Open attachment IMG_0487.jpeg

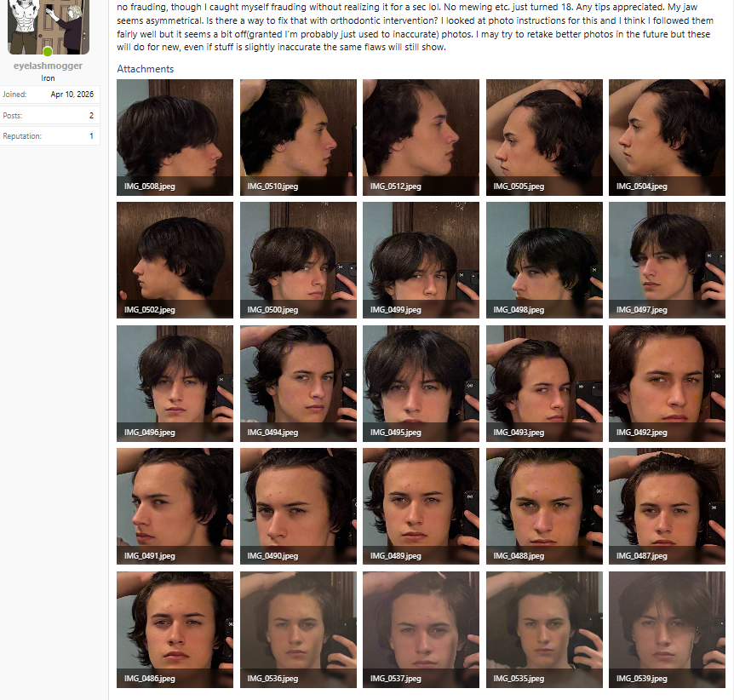click(x=667, y=506)
